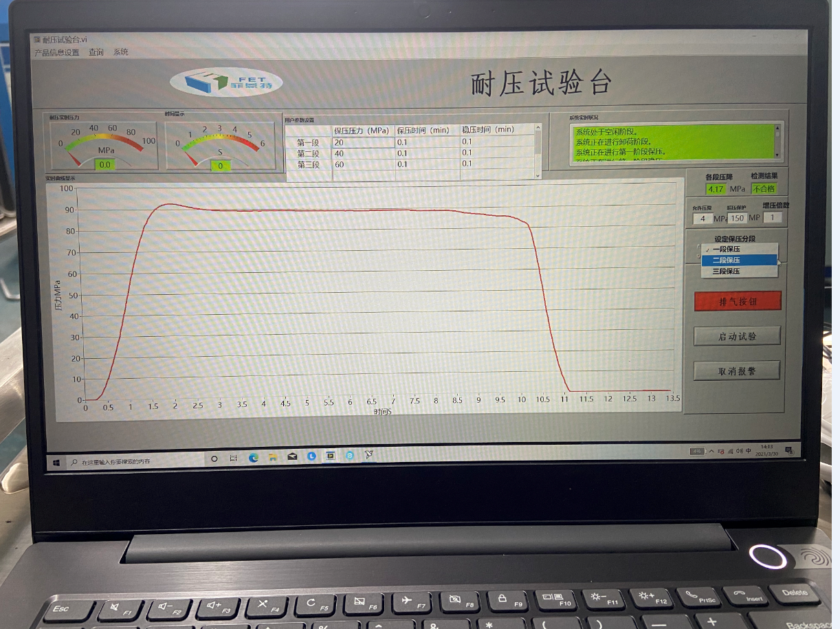This screenshot has height=629, width=840.
Task: Open the 产品信息设置 menu
Action: [57, 52]
